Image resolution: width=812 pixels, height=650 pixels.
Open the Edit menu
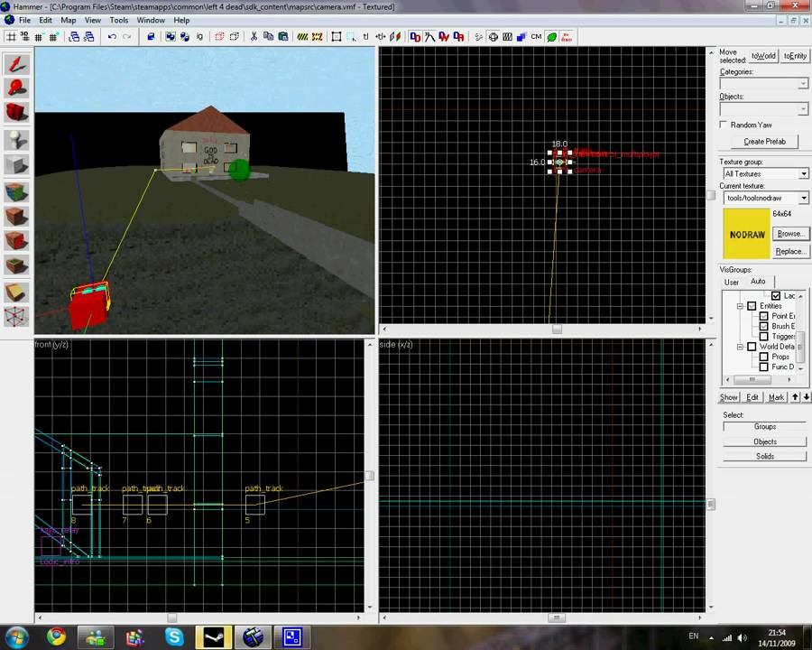(x=46, y=20)
